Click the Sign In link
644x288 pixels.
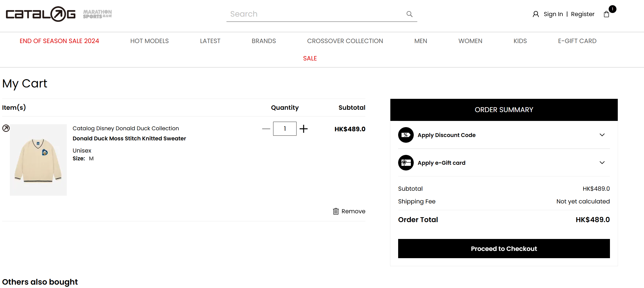(x=553, y=14)
